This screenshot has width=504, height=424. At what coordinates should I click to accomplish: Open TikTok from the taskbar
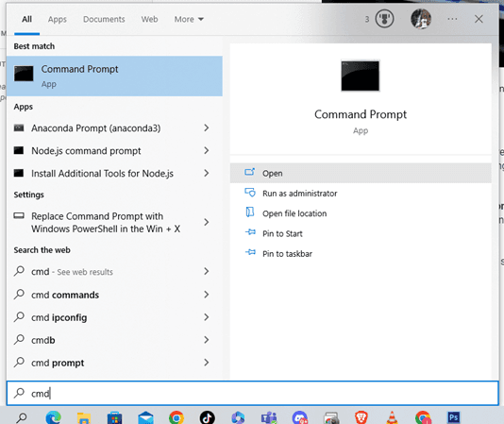(207, 417)
